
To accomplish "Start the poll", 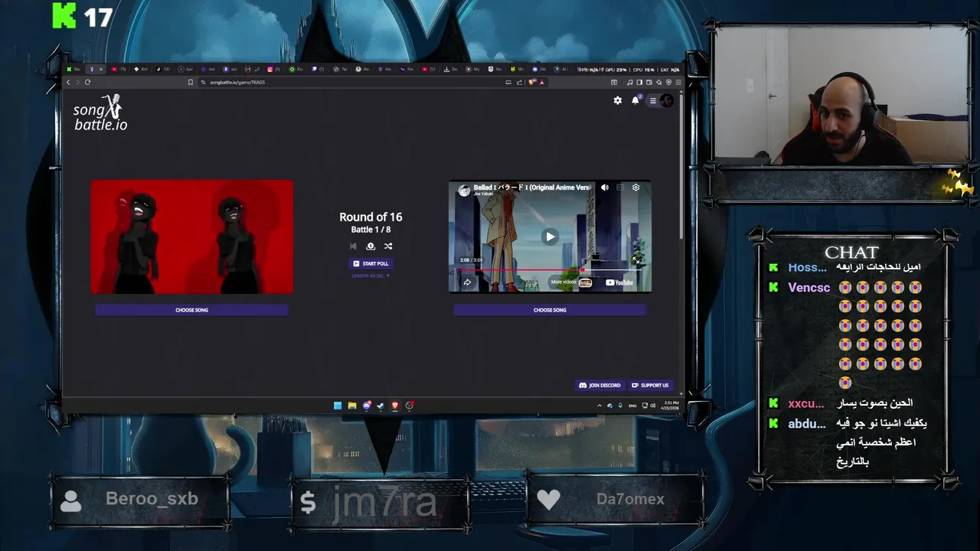I will [371, 263].
